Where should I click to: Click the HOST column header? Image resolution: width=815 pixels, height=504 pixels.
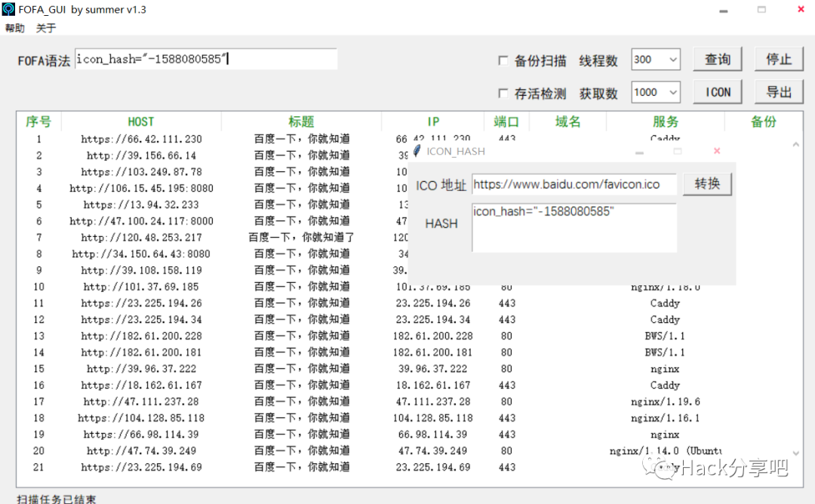[x=141, y=121]
